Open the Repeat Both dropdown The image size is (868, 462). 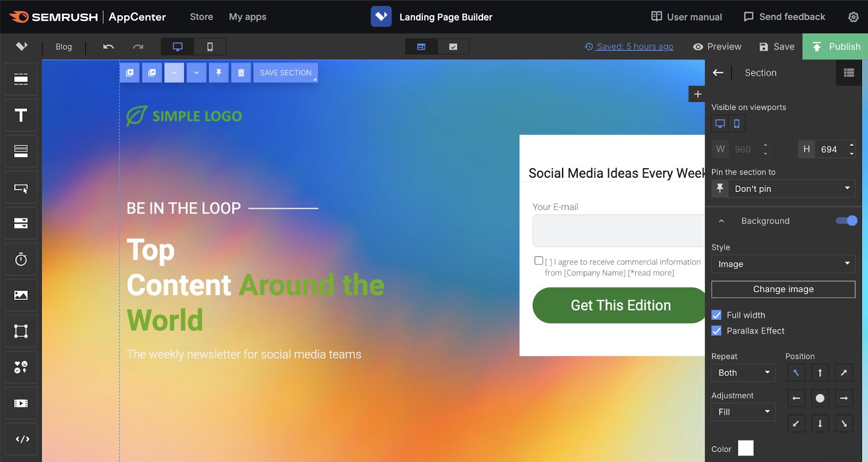743,373
